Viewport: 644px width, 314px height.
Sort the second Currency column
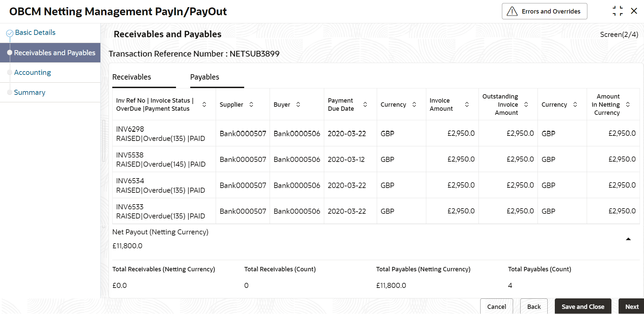[x=575, y=104]
